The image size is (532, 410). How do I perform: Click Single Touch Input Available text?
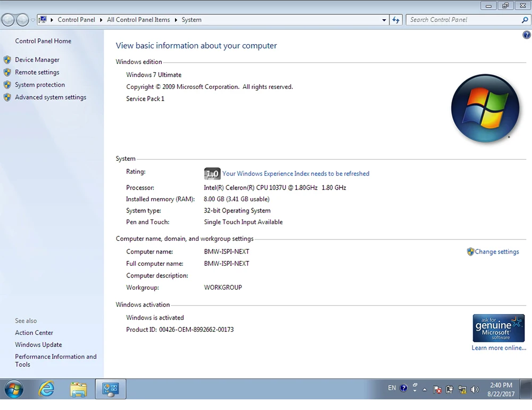[243, 222]
